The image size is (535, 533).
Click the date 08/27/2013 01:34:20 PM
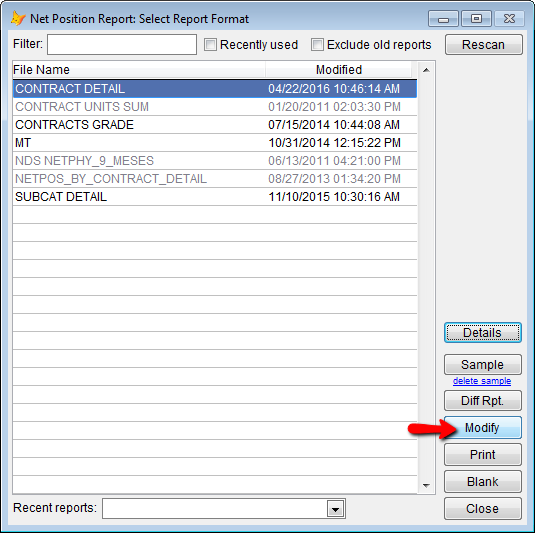click(x=334, y=179)
